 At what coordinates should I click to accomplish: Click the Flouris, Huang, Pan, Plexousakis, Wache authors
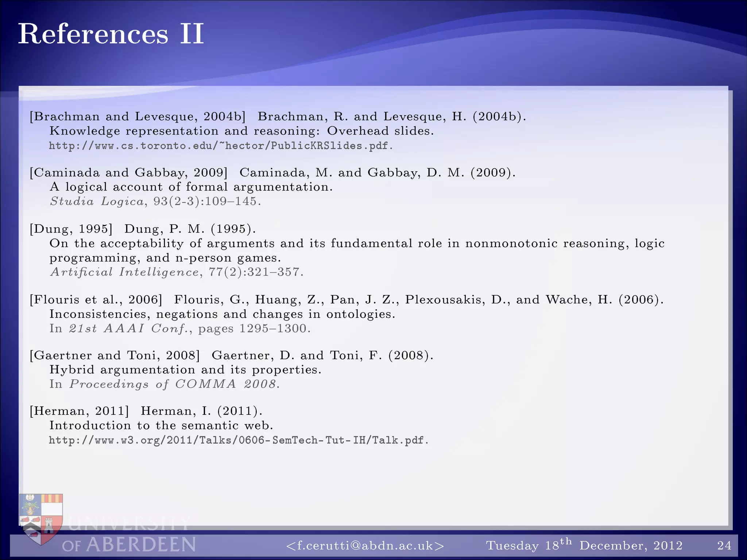click(419, 300)
